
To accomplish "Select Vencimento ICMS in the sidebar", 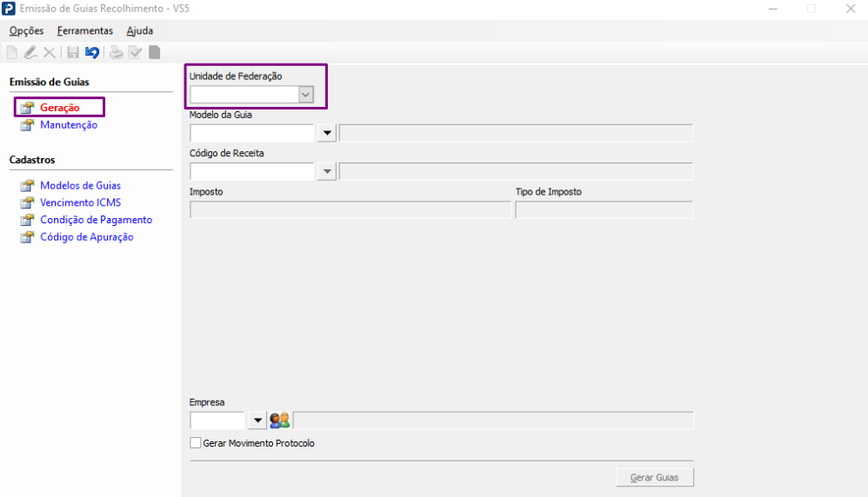I will point(80,202).
